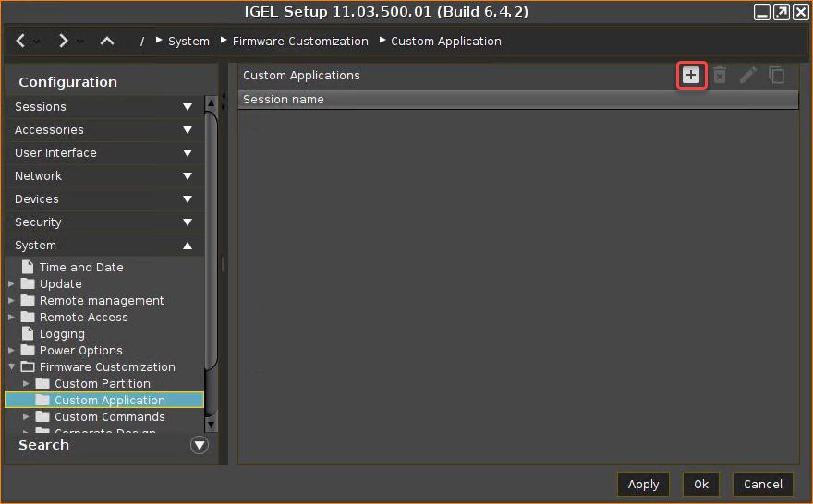Add a new custom application entry
The width and height of the screenshot is (813, 504).
(x=691, y=75)
